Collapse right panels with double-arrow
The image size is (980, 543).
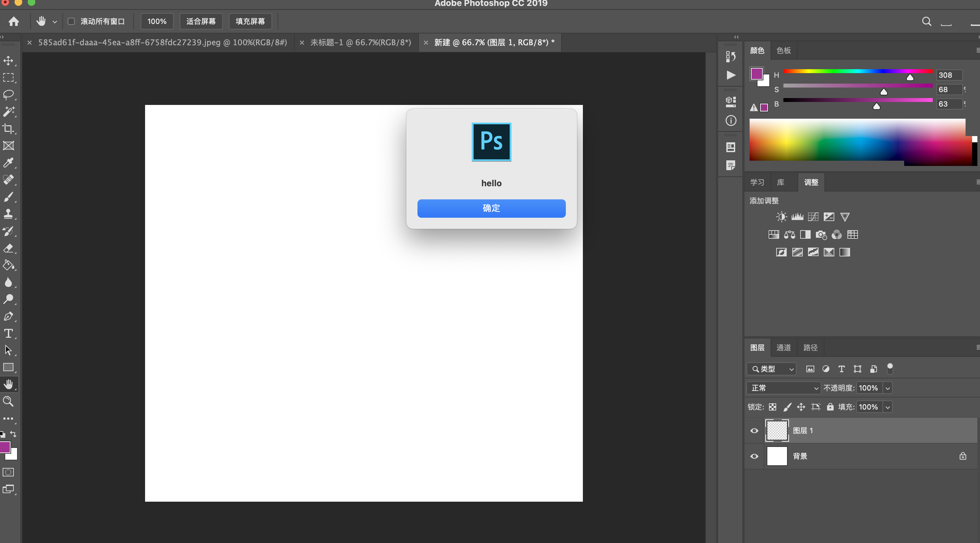pyautogui.click(x=736, y=37)
